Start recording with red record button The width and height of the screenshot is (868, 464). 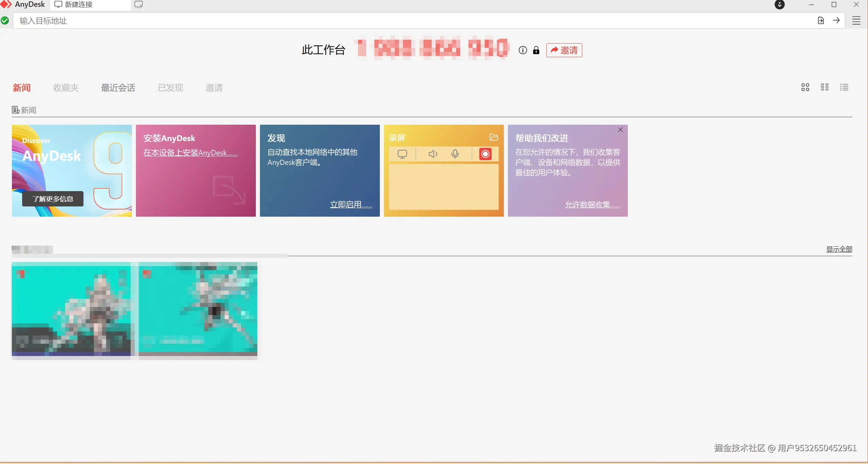[485, 154]
